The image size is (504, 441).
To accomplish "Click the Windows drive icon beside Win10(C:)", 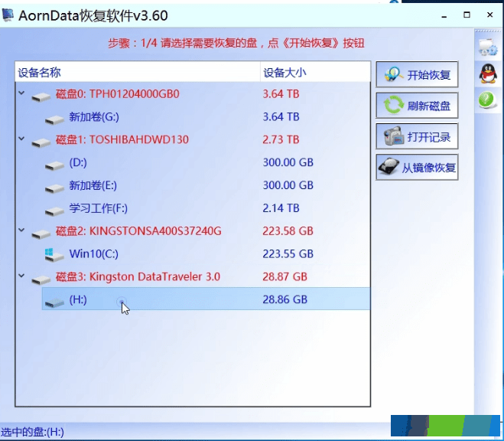I will tap(54, 255).
